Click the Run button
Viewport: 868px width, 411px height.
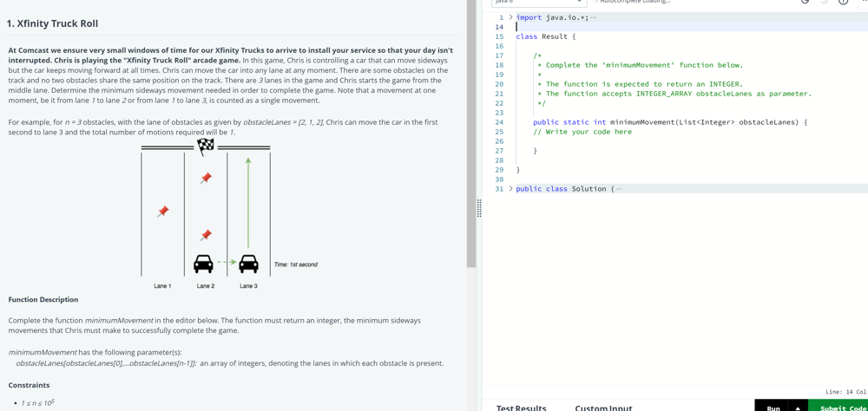click(x=773, y=408)
